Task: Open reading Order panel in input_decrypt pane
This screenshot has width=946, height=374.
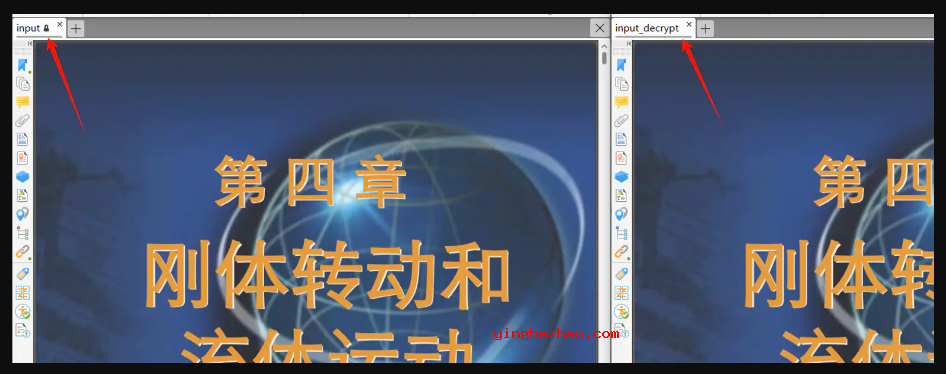Action: coord(621,293)
